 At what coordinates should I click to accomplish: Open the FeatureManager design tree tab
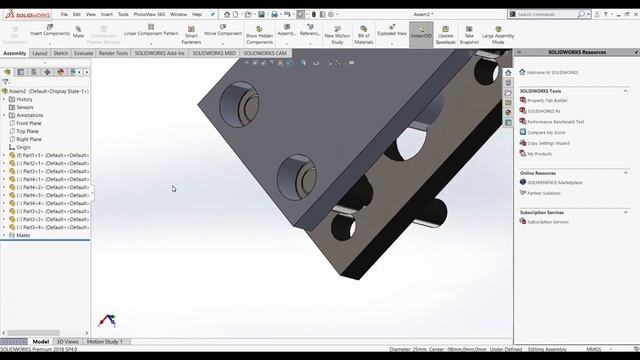(7, 72)
